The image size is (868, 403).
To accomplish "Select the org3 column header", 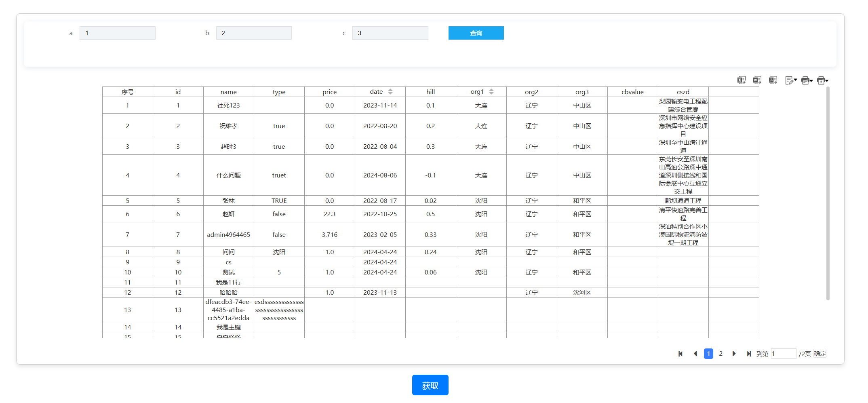I will pos(582,92).
